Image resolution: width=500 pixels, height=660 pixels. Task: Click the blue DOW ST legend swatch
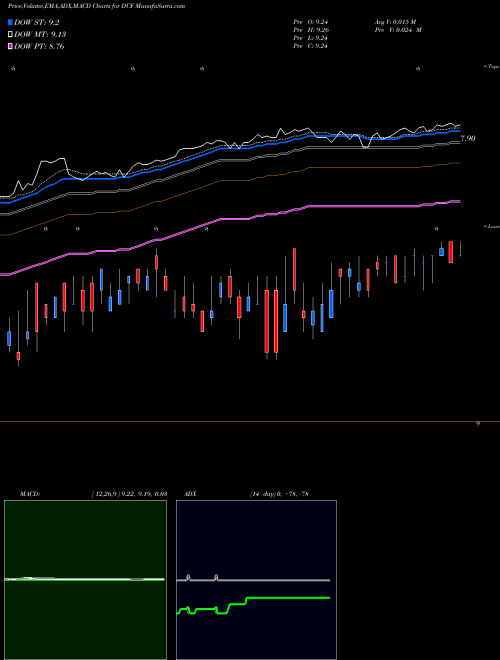click(10, 22)
